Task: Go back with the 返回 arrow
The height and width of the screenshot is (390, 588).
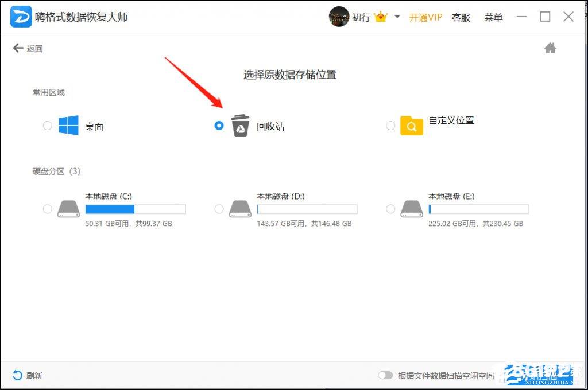Action: pos(28,48)
